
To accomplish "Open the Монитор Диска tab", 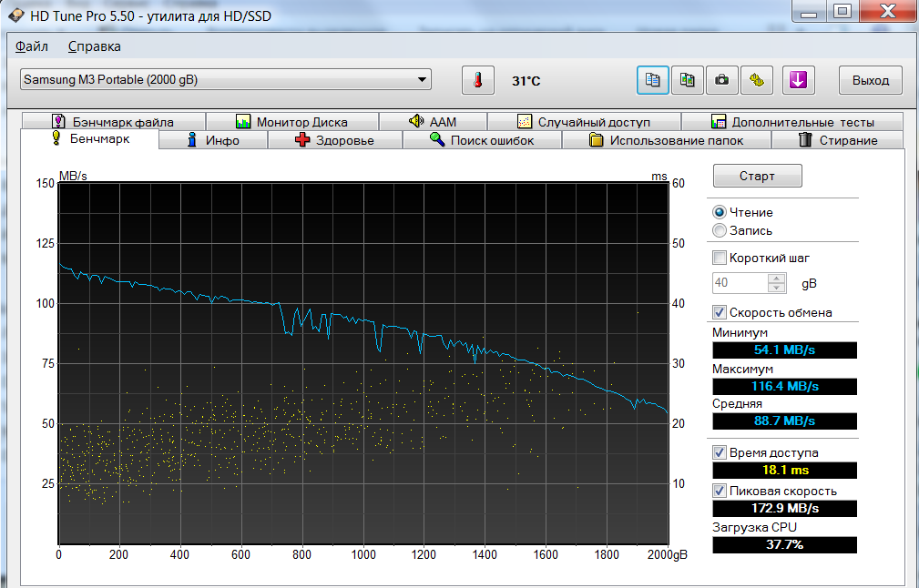I will [x=291, y=121].
